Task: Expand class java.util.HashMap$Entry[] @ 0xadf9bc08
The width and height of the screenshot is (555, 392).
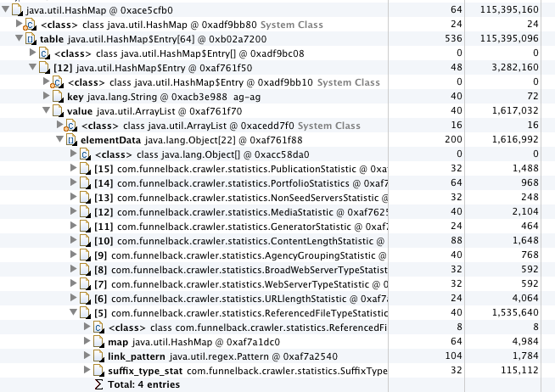Action: click(x=33, y=53)
